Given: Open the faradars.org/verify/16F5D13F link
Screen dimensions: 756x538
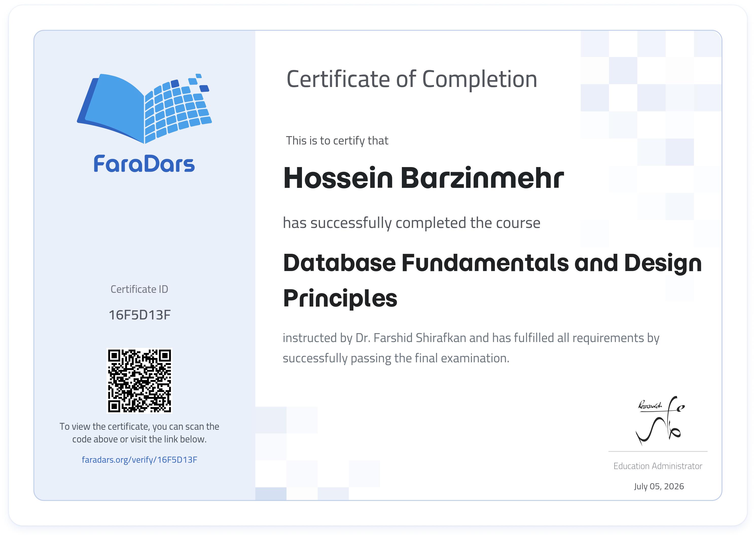Looking at the screenshot, I should coord(139,459).
